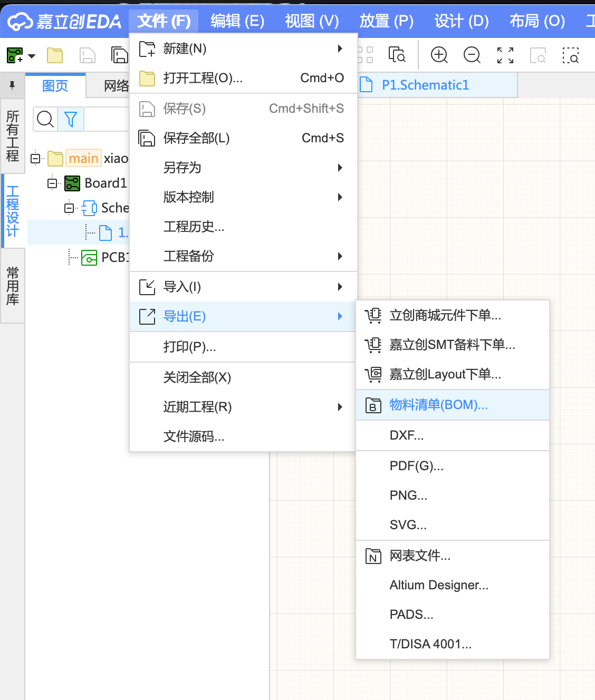
Task: Click the 立创商城元件下单 cart icon
Action: tap(373, 315)
